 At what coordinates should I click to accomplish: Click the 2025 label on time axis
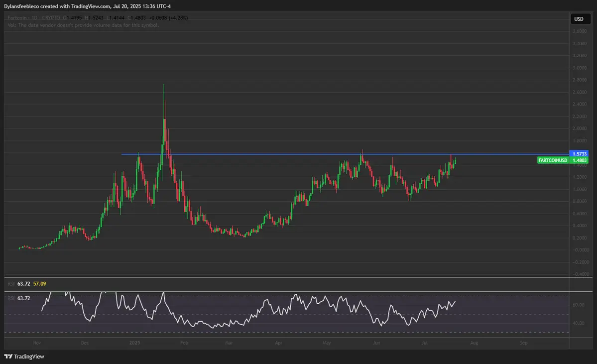click(x=134, y=343)
